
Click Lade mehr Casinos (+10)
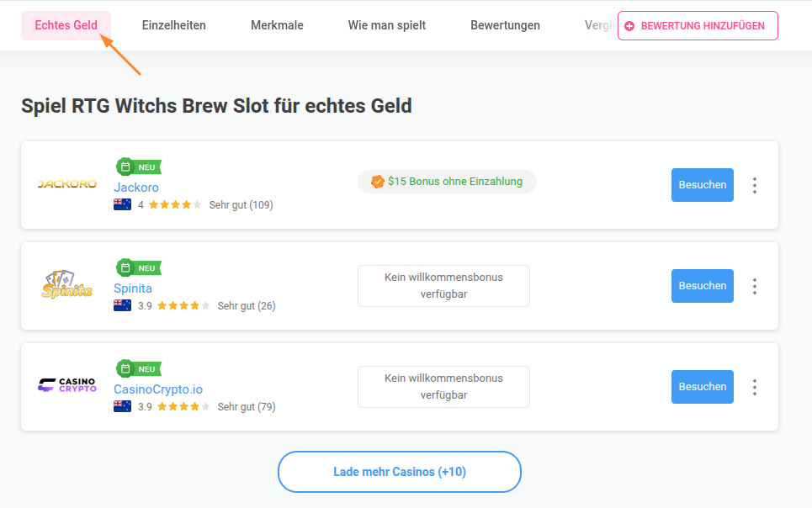pyautogui.click(x=399, y=472)
